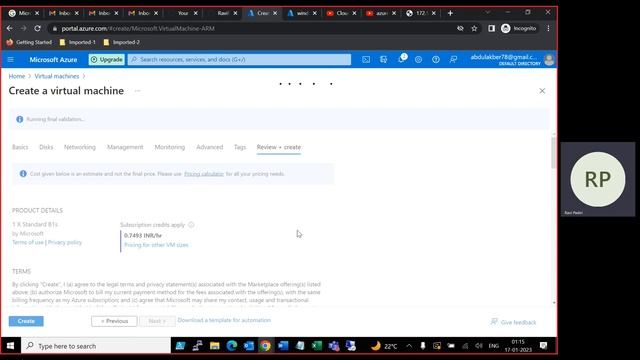640x360 pixels.
Task: Go back in browser history
Action: (x=9, y=28)
